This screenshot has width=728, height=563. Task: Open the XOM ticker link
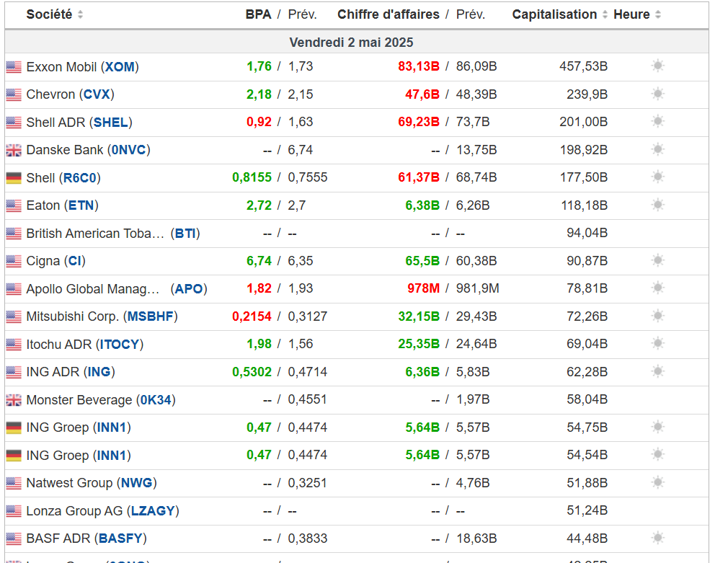pyautogui.click(x=120, y=67)
